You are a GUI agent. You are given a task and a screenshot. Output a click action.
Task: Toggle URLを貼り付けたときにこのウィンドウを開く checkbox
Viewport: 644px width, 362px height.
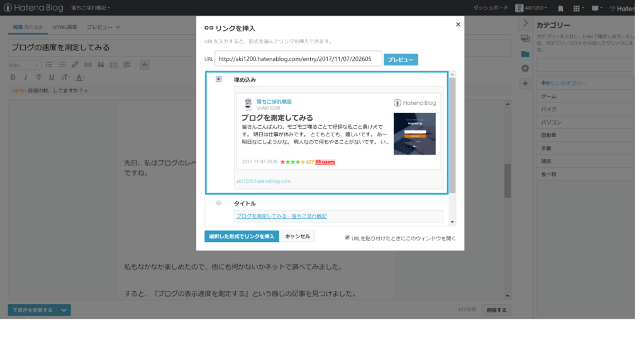coord(347,238)
